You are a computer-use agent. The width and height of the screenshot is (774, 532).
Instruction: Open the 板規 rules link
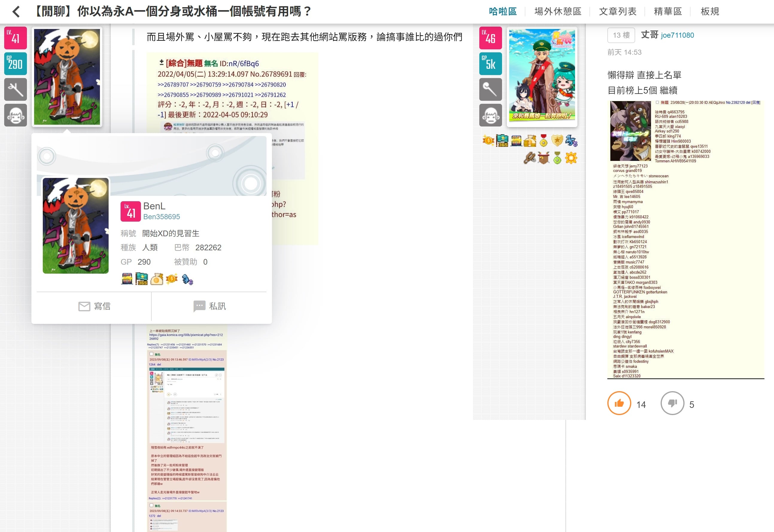710,12
